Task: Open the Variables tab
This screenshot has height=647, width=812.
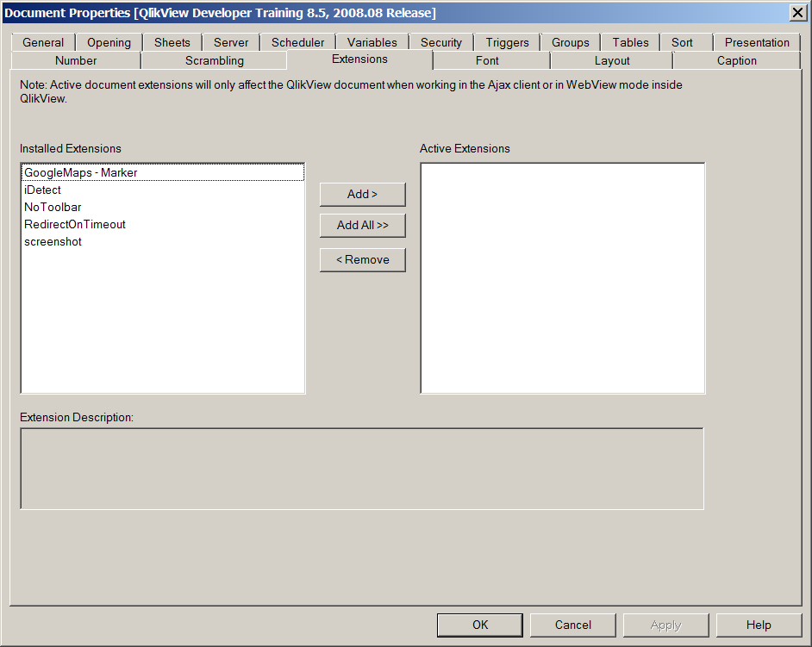Action: (372, 42)
